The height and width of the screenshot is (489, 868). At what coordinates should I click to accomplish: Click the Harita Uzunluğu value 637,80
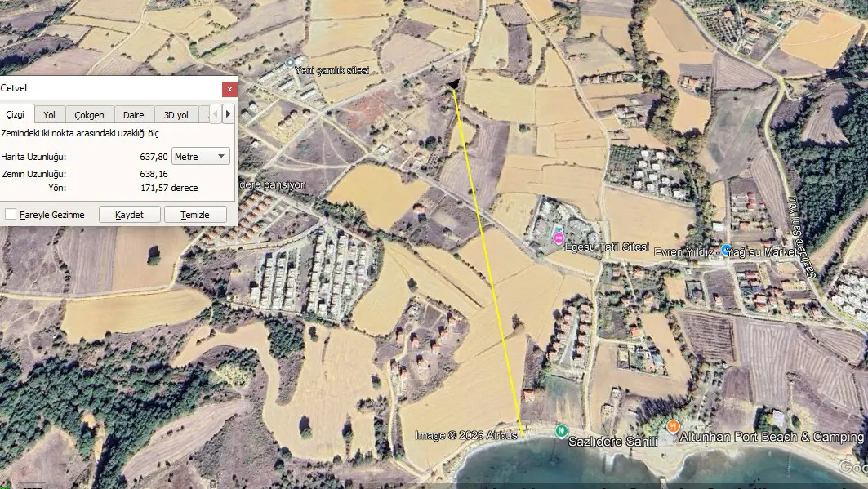point(154,157)
